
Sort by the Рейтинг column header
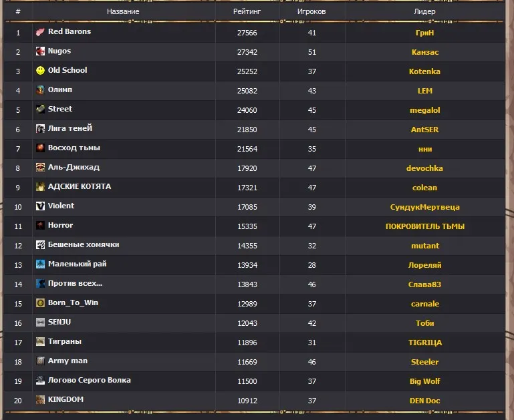click(x=247, y=11)
